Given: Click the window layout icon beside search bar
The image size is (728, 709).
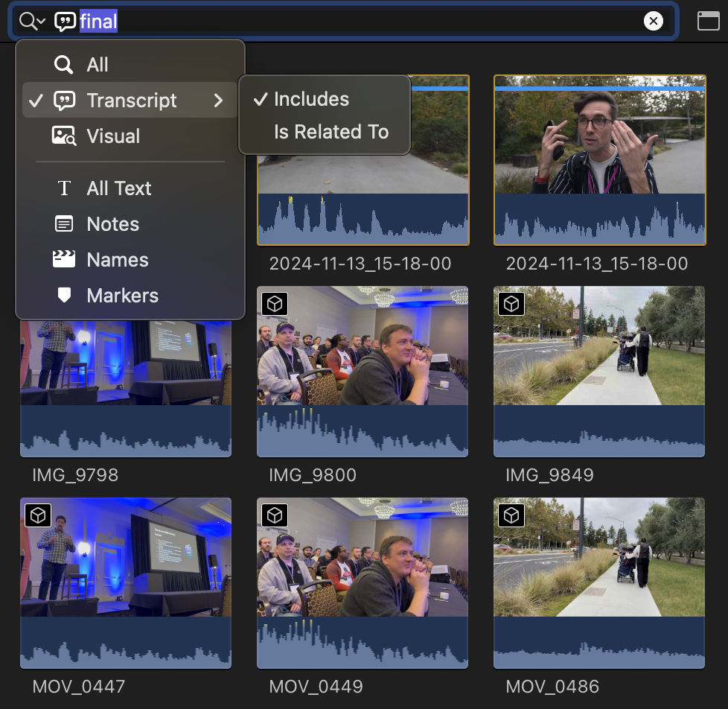Looking at the screenshot, I should (x=708, y=21).
